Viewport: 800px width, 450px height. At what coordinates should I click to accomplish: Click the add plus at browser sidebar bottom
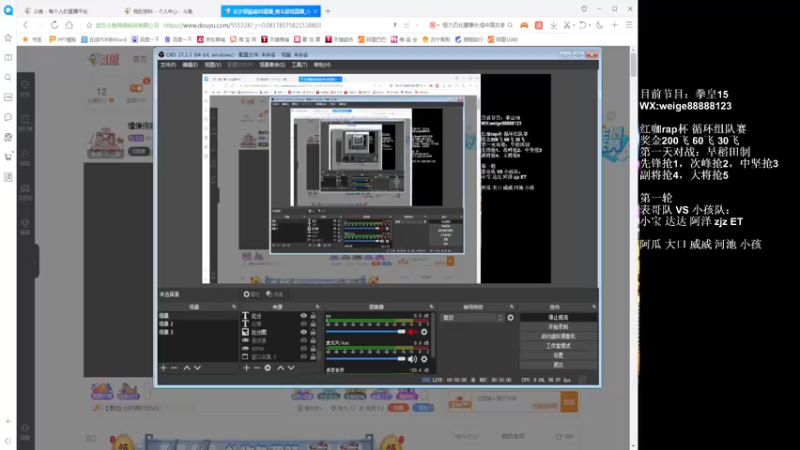click(x=8, y=421)
